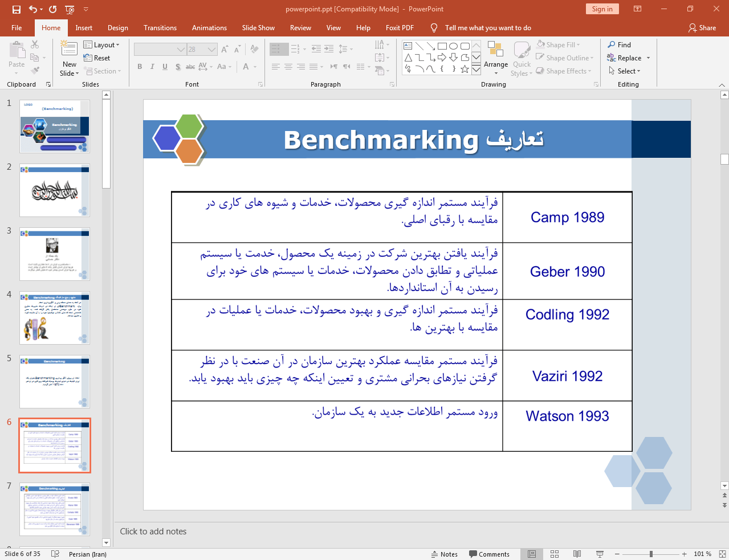This screenshot has width=729, height=560.
Task: Click Find in Editing group
Action: coord(620,44)
